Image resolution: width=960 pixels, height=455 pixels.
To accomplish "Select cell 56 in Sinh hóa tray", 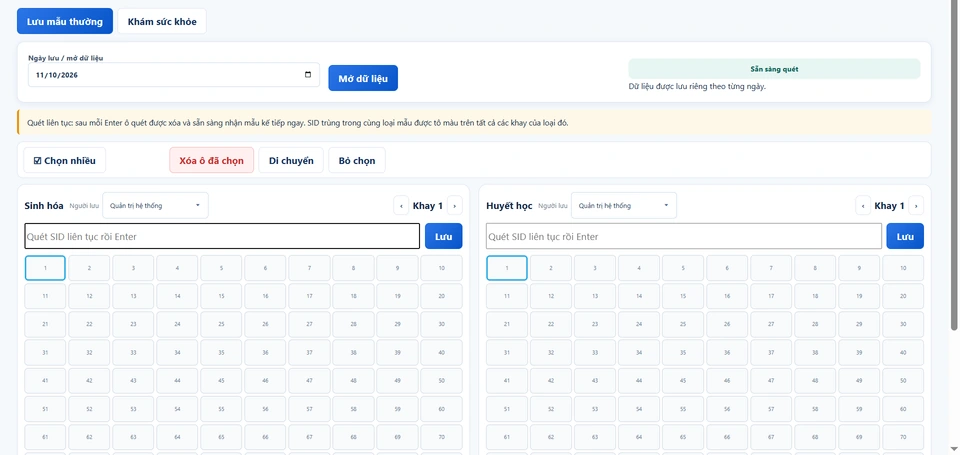I will tap(265, 409).
